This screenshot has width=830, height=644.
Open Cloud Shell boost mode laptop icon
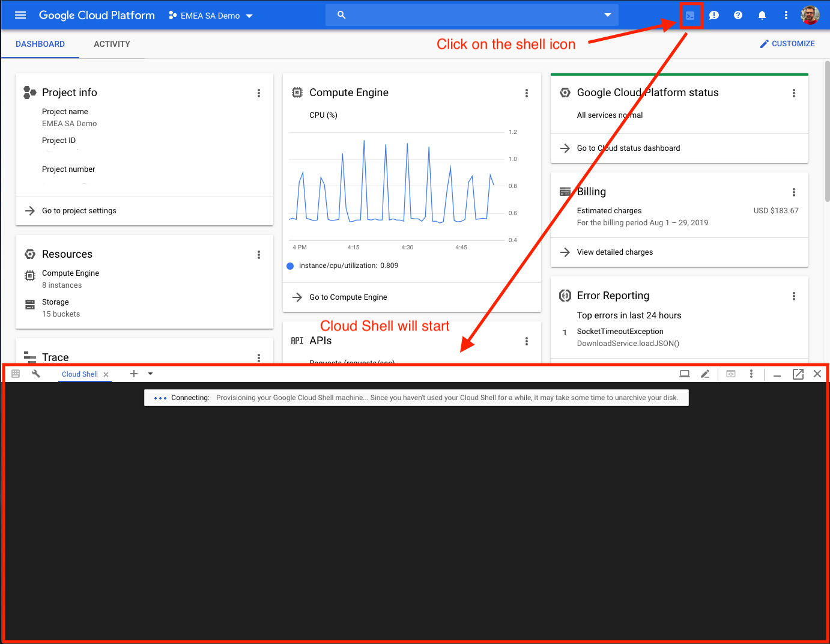pyautogui.click(x=685, y=374)
